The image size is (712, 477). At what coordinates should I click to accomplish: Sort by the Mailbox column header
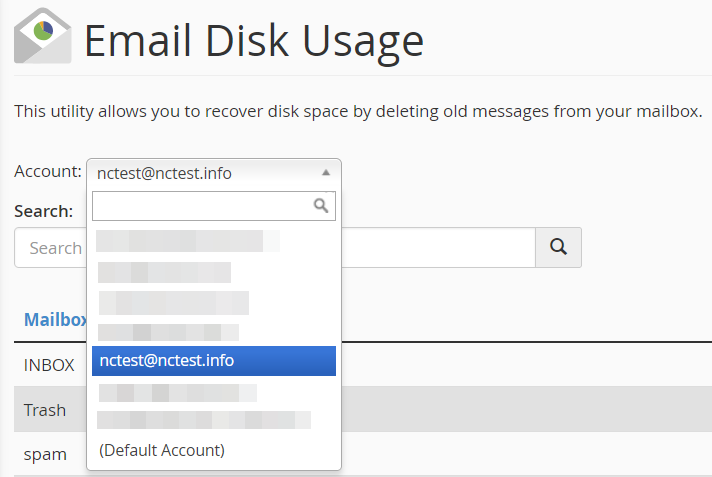point(55,320)
